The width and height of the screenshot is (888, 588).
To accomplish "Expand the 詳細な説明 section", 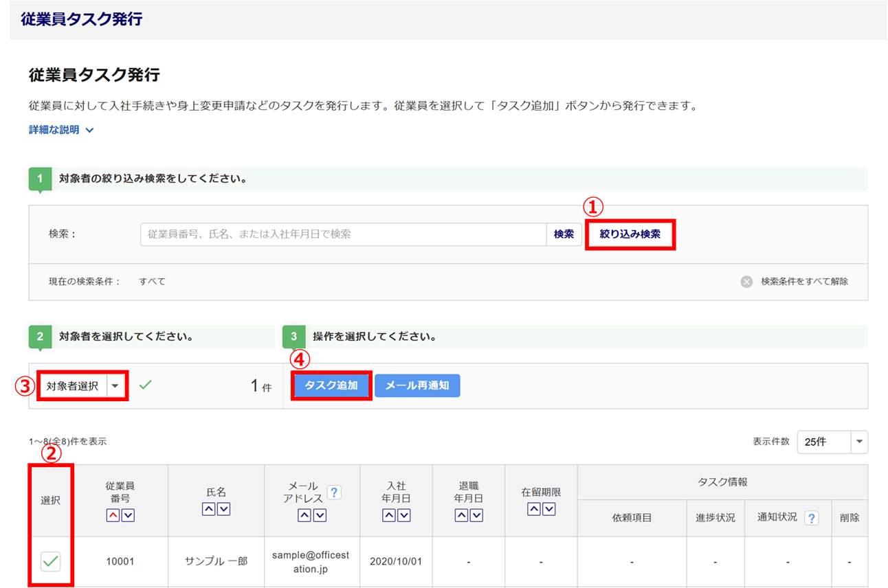I will (61, 130).
